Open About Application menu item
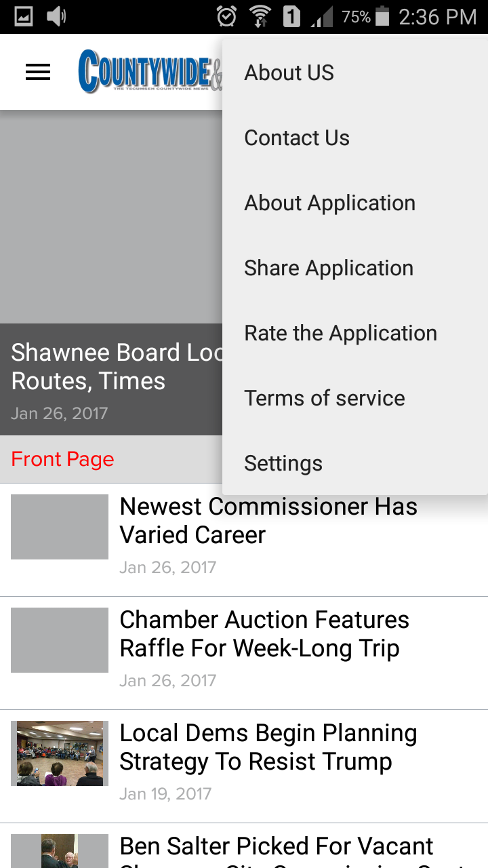Screen dimensions: 488x868 pyautogui.click(x=329, y=203)
